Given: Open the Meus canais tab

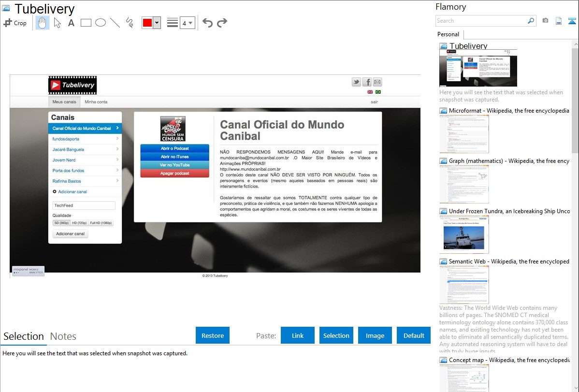Looking at the screenshot, I should [x=64, y=102].
